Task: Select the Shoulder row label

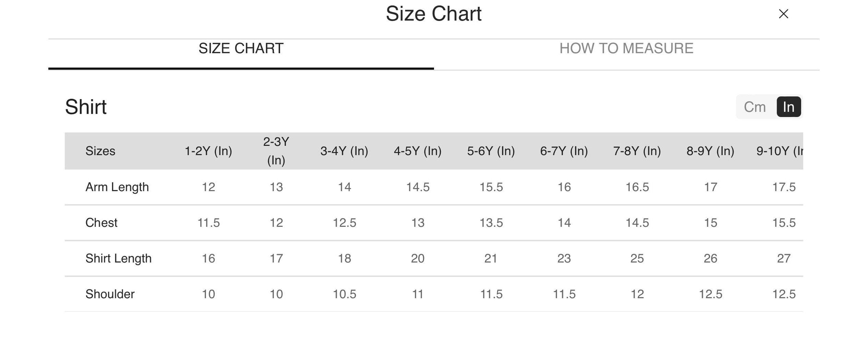Action: click(x=110, y=294)
